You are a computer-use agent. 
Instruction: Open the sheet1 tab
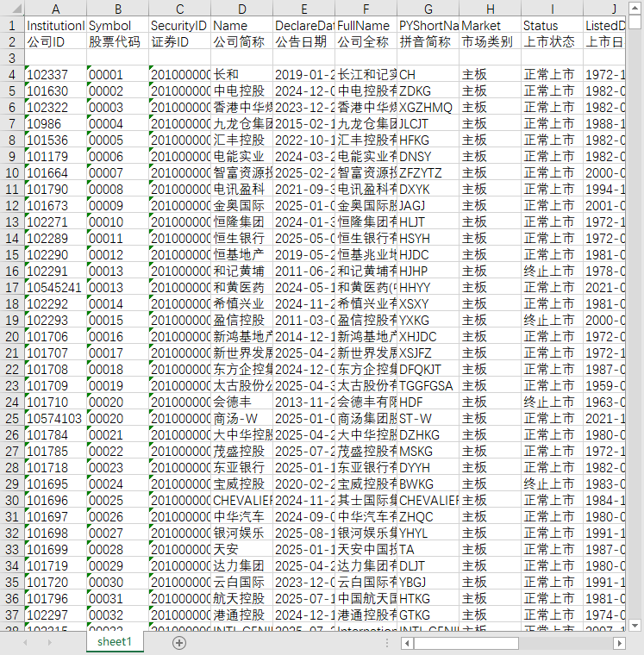click(x=115, y=641)
